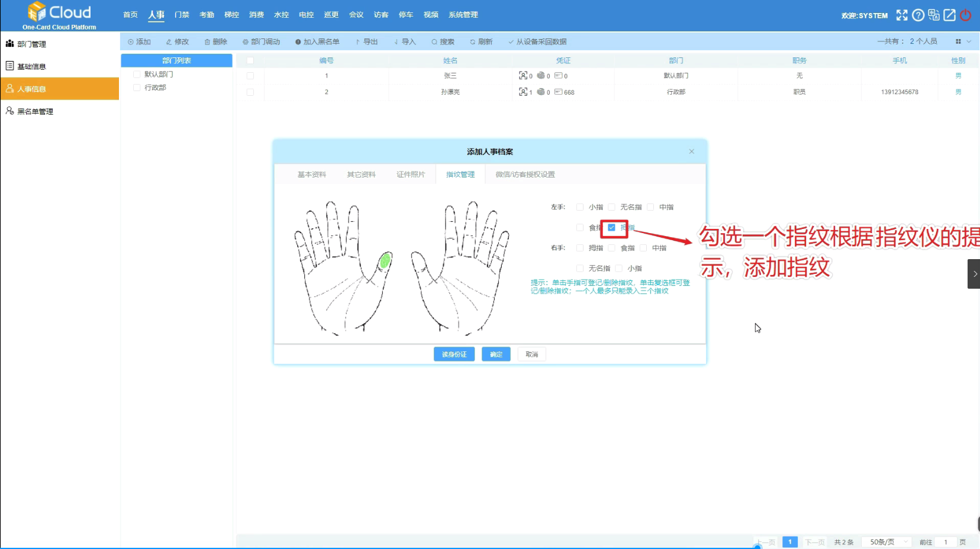The width and height of the screenshot is (980, 549).
Task: Check right hand 小指 checkbox
Action: (x=619, y=268)
